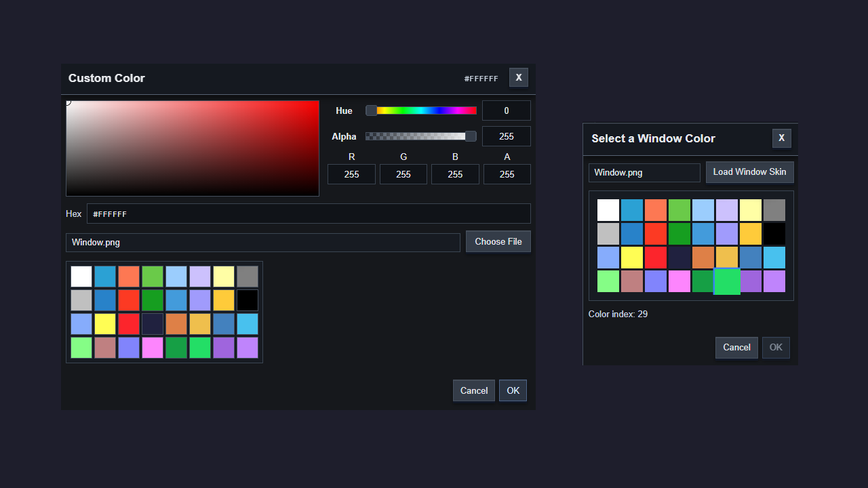Click the Alpha slider handle
The width and height of the screenshot is (868, 488).
click(x=471, y=136)
